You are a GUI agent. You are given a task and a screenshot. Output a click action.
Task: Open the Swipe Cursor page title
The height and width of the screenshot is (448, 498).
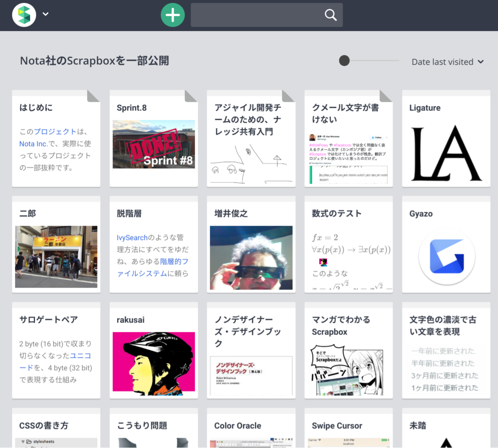(337, 426)
